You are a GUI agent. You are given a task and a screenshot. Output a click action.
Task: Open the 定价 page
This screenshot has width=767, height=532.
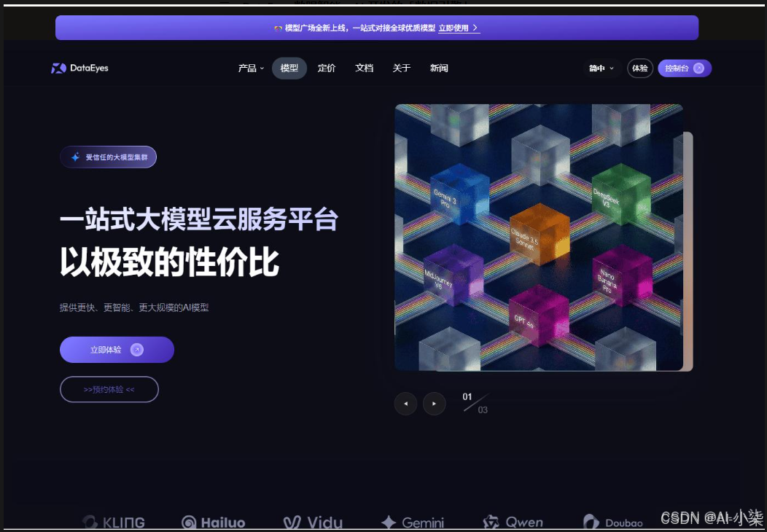click(x=327, y=68)
